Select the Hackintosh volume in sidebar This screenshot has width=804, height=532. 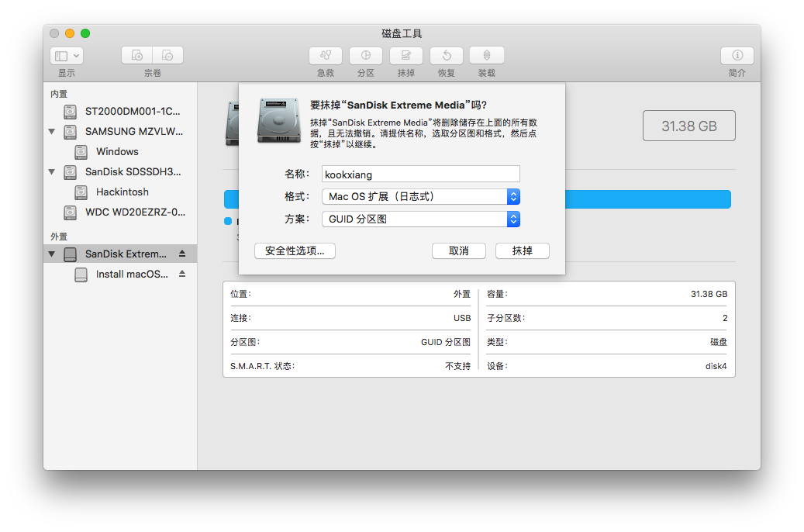point(122,192)
